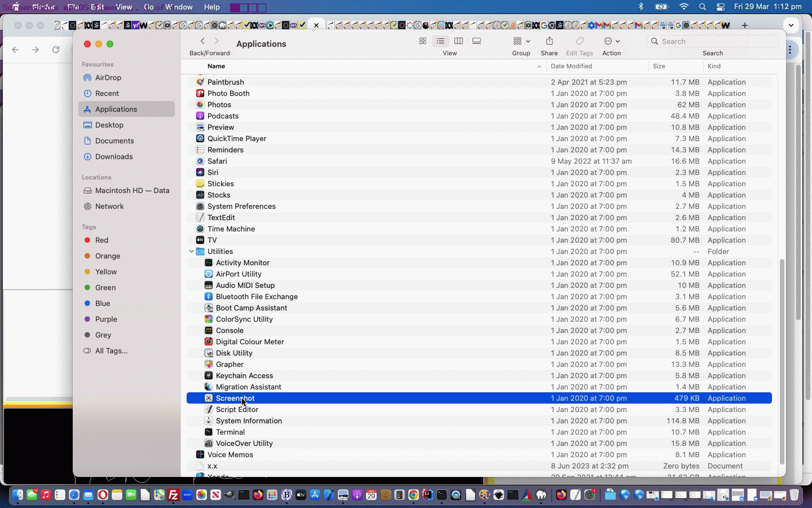Open the Edit menu
Image resolution: width=812 pixels, height=508 pixels.
[x=98, y=7]
